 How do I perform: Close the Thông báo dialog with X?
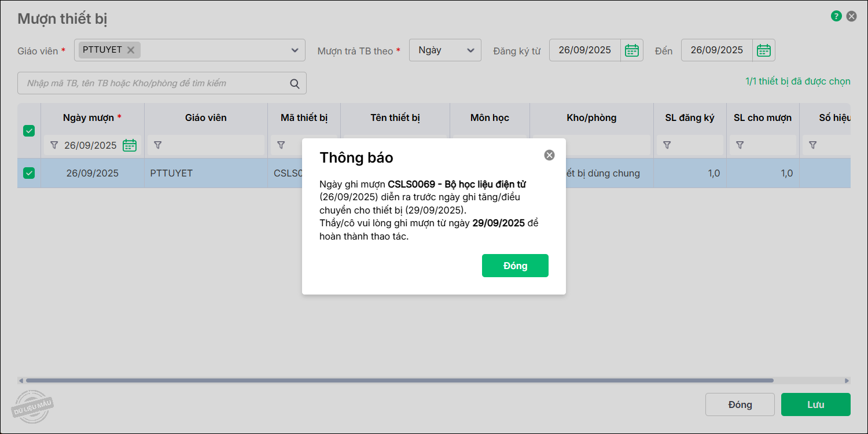pyautogui.click(x=549, y=155)
